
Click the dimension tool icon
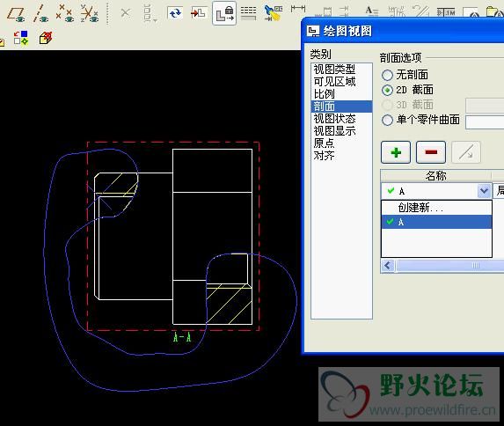(298, 9)
